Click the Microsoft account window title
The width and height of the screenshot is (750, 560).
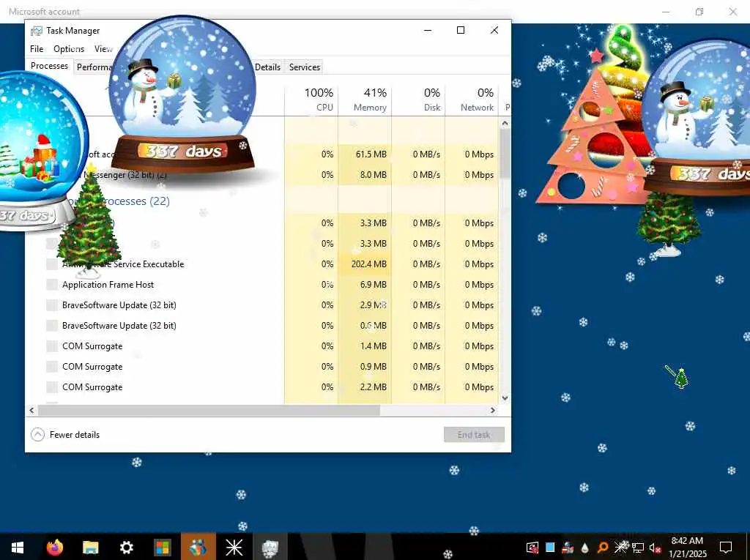[44, 12]
